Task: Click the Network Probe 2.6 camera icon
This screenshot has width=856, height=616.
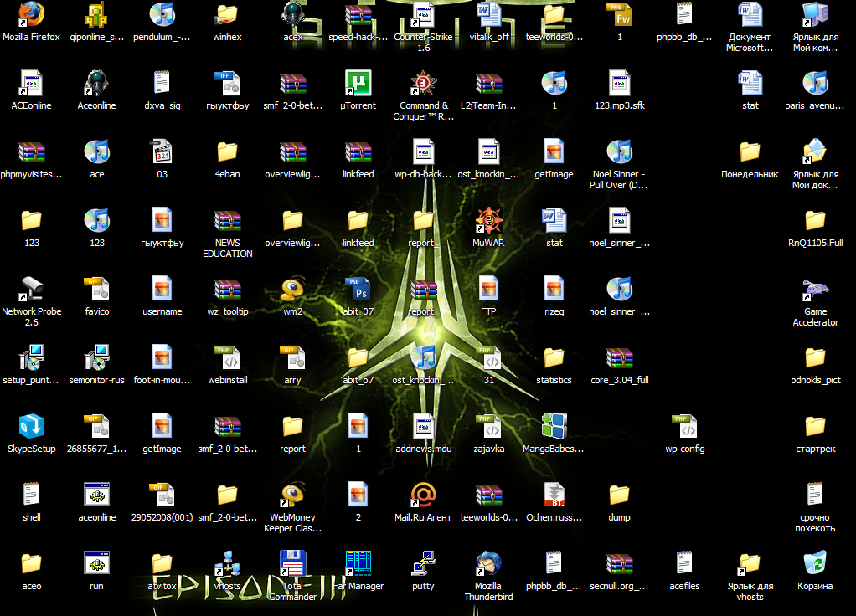Action: pyautogui.click(x=31, y=289)
